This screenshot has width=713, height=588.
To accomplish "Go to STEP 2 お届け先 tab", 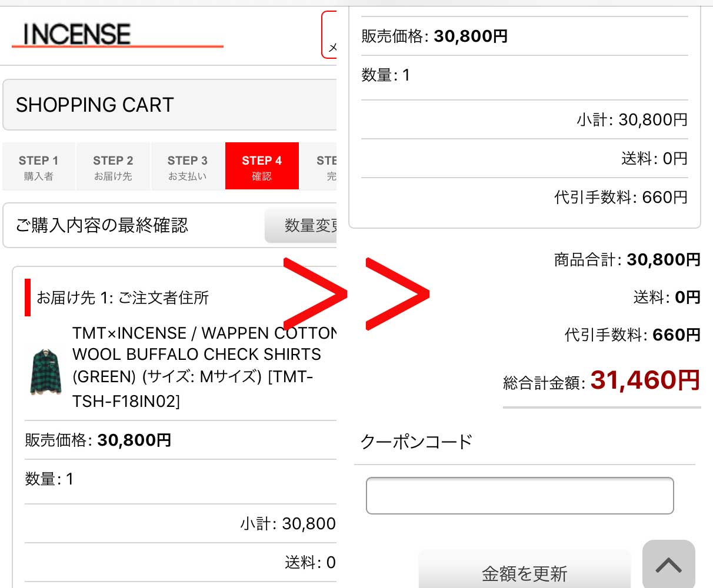I will coord(113,166).
